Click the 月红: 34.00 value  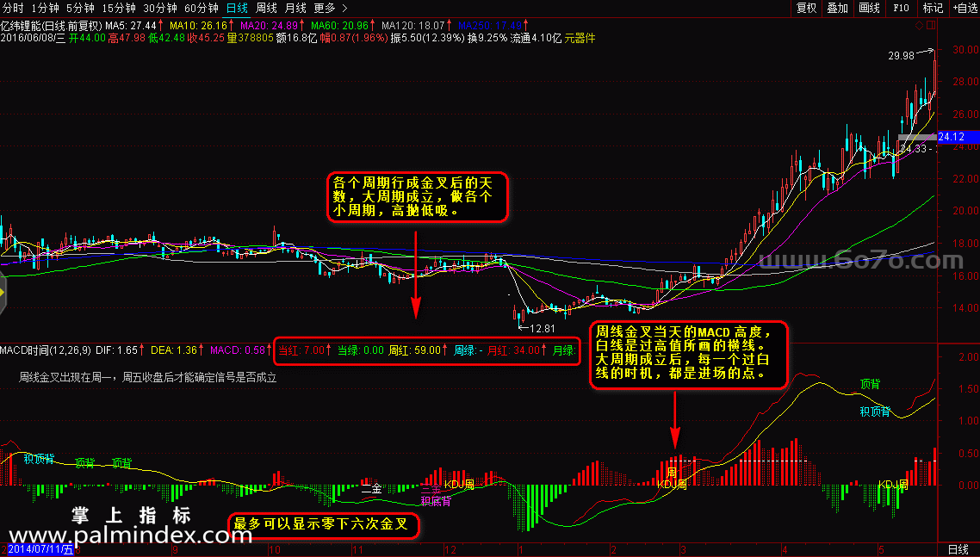click(x=513, y=350)
